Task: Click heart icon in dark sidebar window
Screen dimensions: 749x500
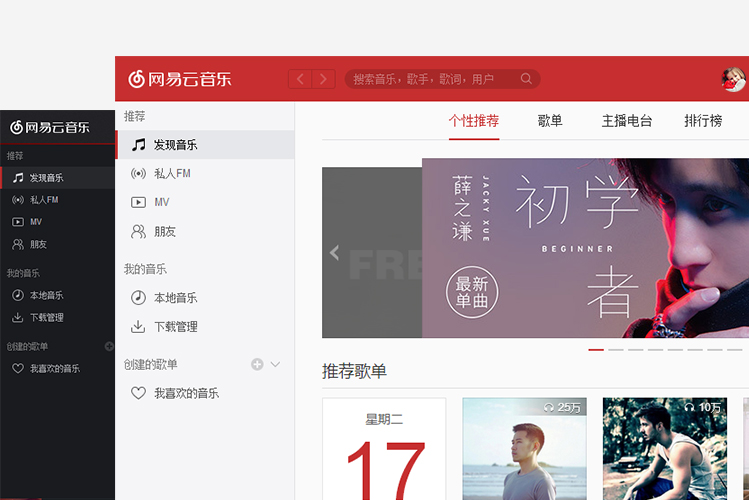Action: click(x=18, y=368)
